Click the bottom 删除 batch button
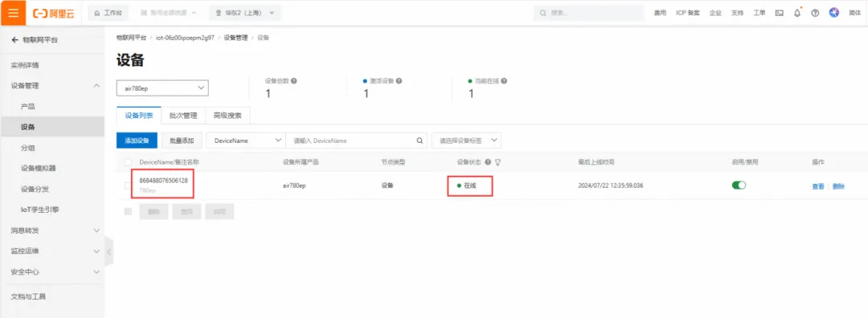Viewport: 868px width, 318px height. click(x=154, y=211)
